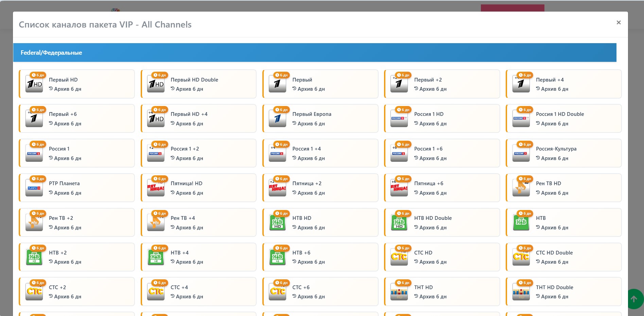Open the Первый HD Double channel name
The height and width of the screenshot is (316, 644).
coord(194,80)
